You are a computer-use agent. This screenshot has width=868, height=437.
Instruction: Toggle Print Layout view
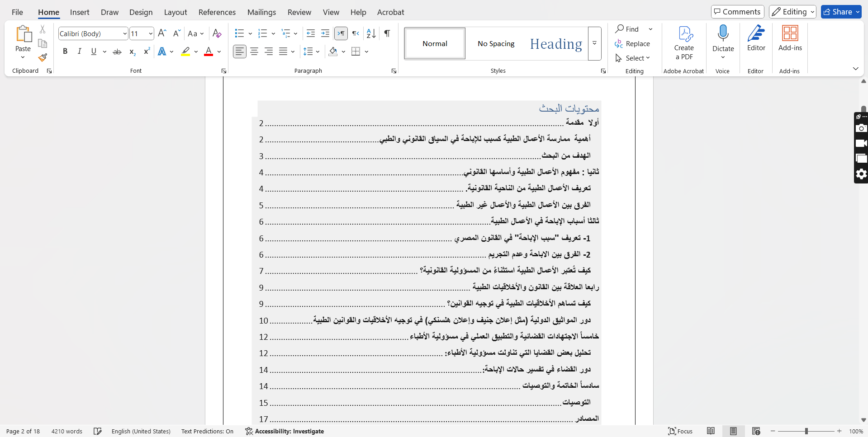pyautogui.click(x=733, y=431)
